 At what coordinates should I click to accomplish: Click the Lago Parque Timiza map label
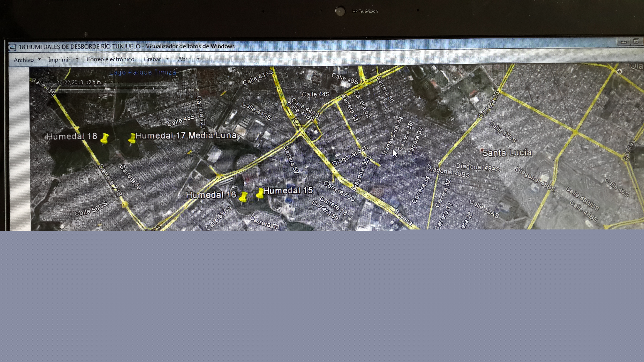(x=143, y=72)
